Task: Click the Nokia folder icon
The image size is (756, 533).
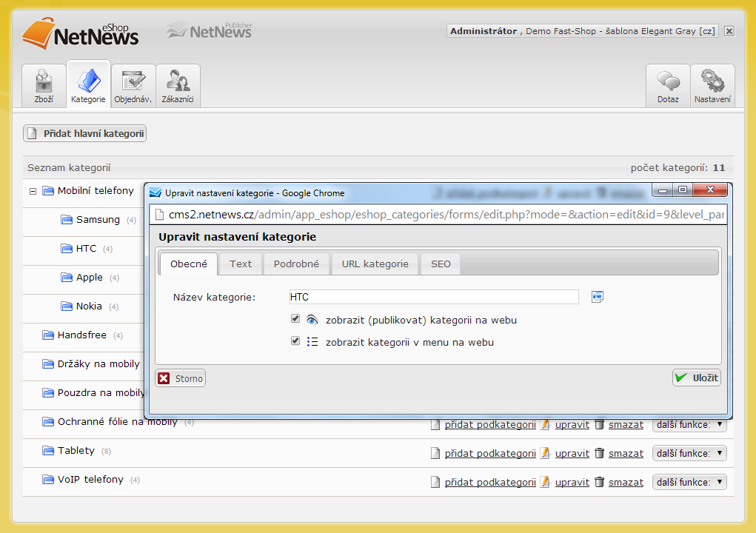Action: (x=67, y=306)
